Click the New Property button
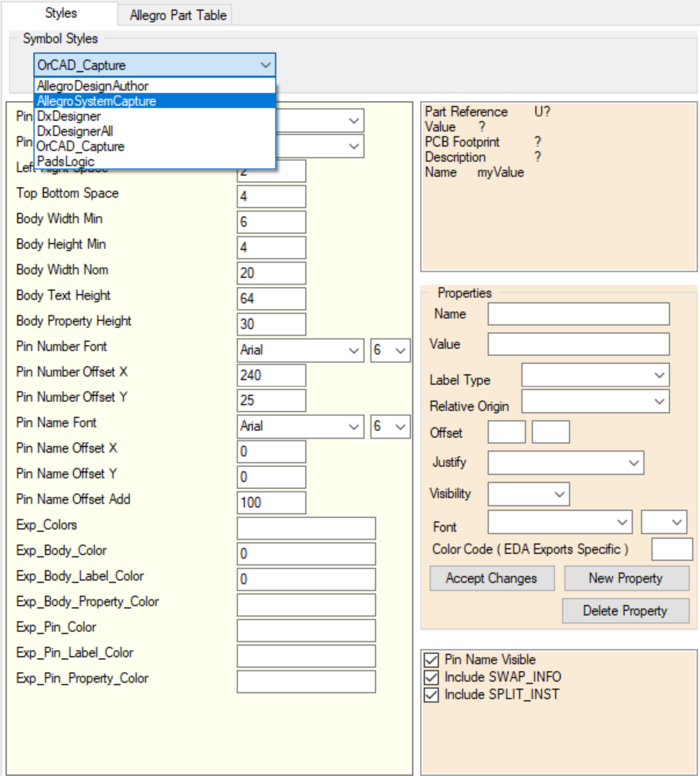The image size is (700, 776). [x=627, y=578]
